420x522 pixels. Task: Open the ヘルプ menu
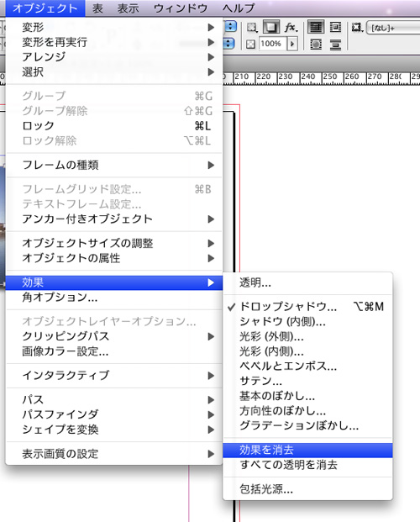pos(239,8)
